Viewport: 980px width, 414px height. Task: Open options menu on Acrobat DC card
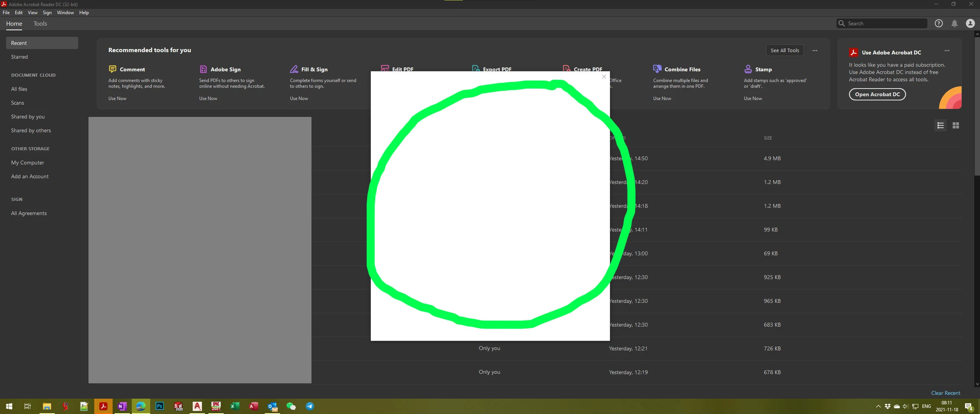947,51
